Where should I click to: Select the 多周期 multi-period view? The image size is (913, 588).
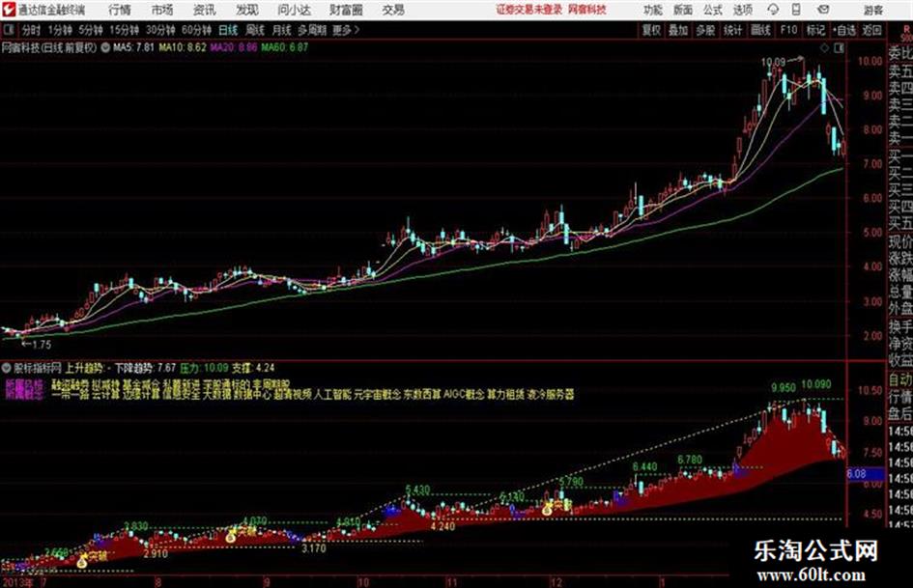(312, 30)
